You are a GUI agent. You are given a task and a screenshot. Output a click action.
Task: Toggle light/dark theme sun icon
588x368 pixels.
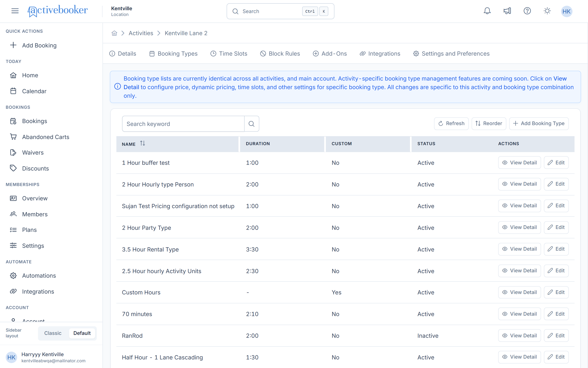tap(547, 11)
